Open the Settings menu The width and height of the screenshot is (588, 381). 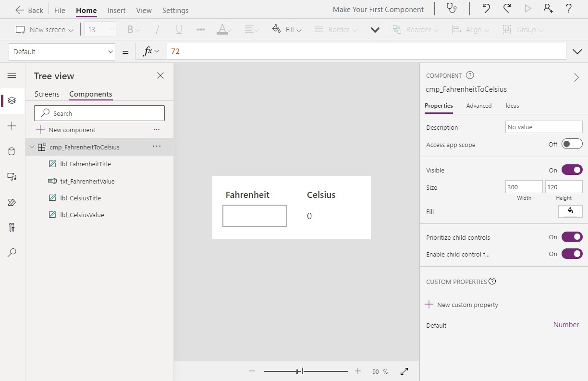pyautogui.click(x=175, y=10)
